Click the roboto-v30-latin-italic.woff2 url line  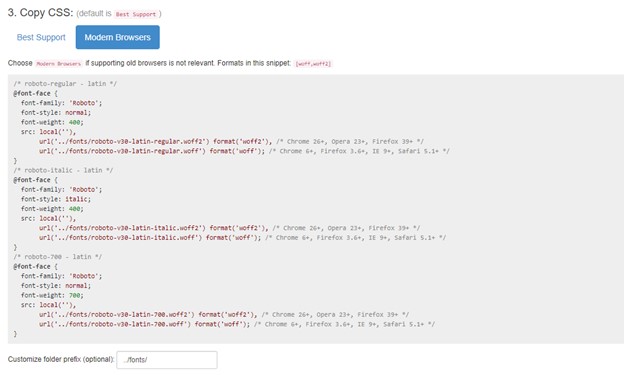pos(229,228)
